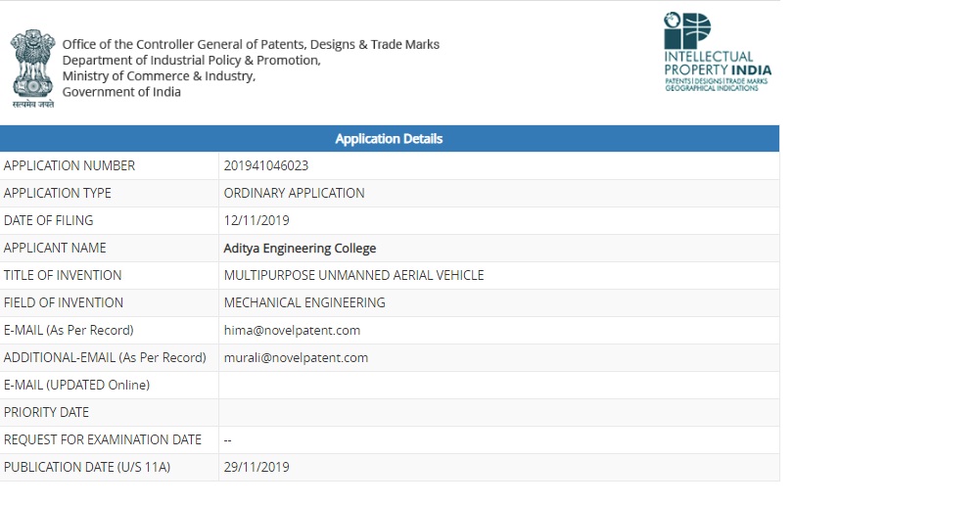The height and width of the screenshot is (505, 980).
Task: Click the Indian national emblem icon
Action: pos(32,69)
